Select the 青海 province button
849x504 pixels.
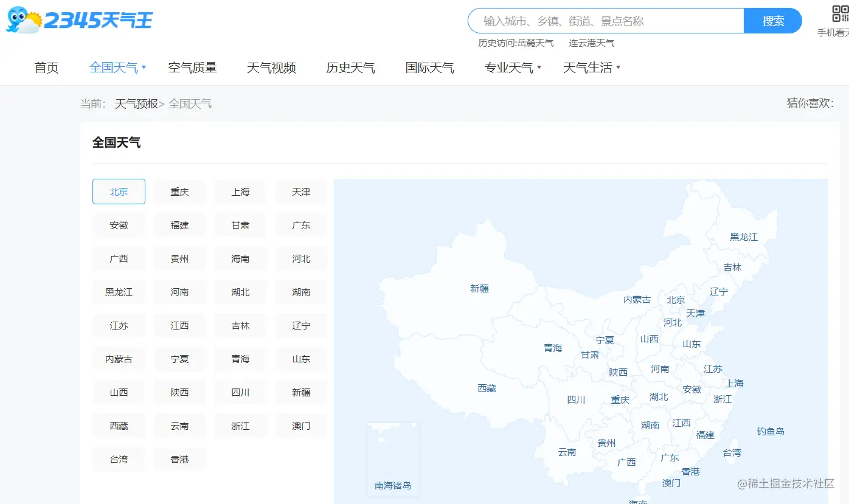[240, 359]
